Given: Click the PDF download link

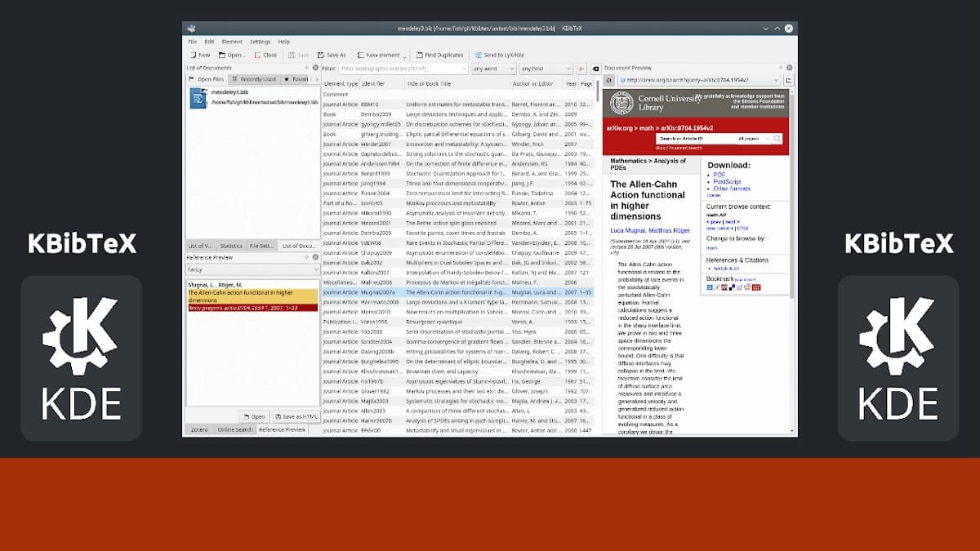Looking at the screenshot, I should click(x=719, y=175).
